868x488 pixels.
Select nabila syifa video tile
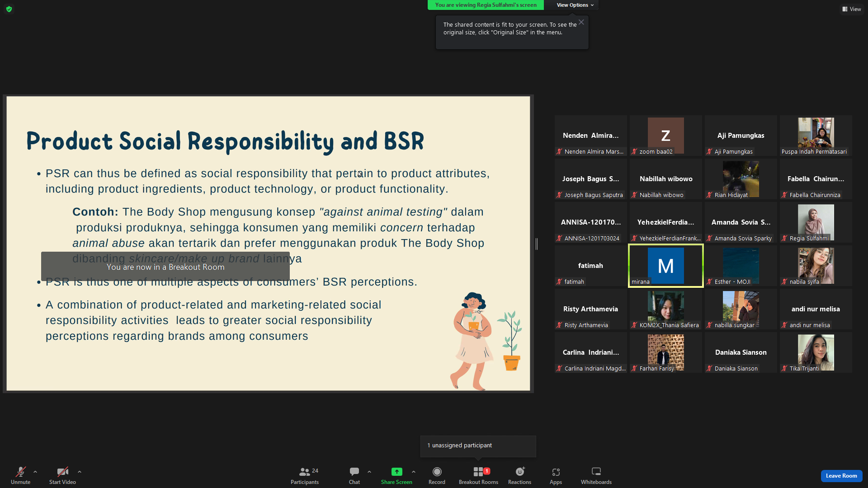pos(816,266)
